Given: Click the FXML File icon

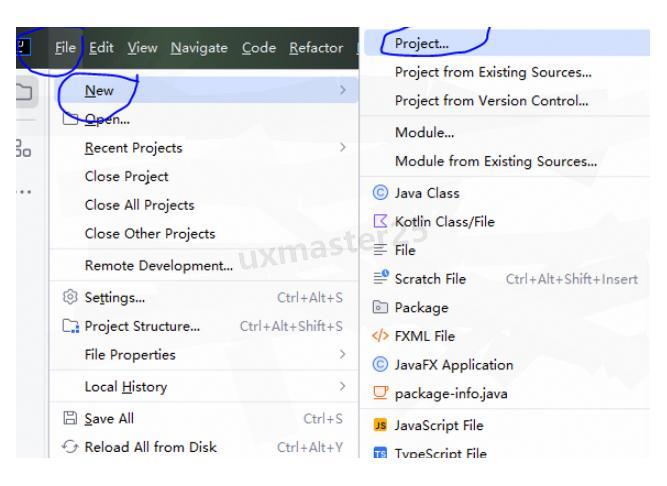Looking at the screenshot, I should point(379,337).
